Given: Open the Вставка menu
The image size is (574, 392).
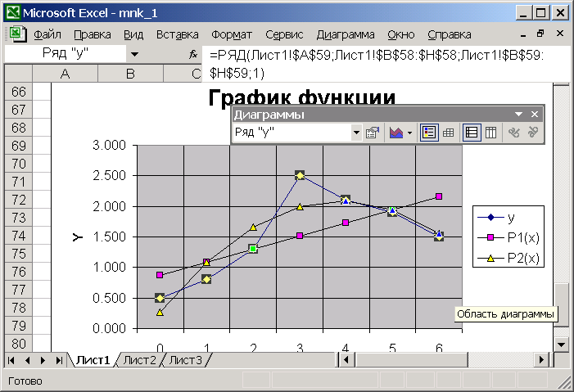Looking at the screenshot, I should click(177, 34).
